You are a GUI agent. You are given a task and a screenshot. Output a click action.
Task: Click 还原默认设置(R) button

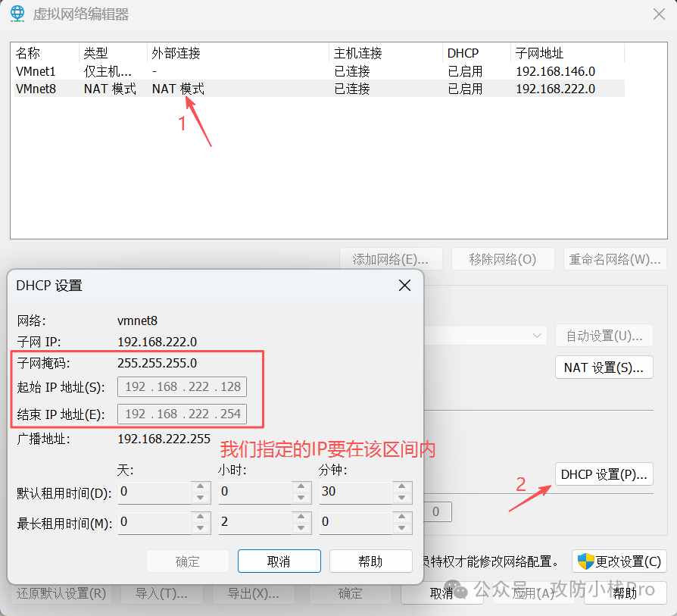coord(61,593)
